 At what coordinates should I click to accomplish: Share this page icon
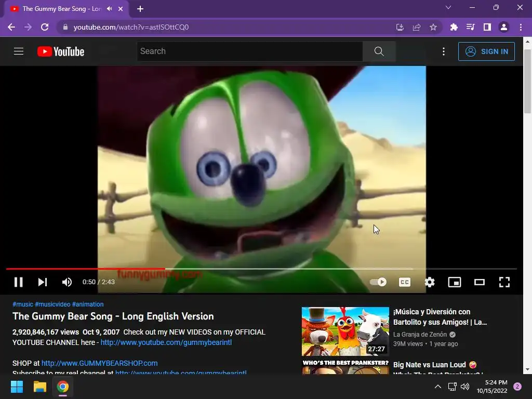click(x=417, y=27)
